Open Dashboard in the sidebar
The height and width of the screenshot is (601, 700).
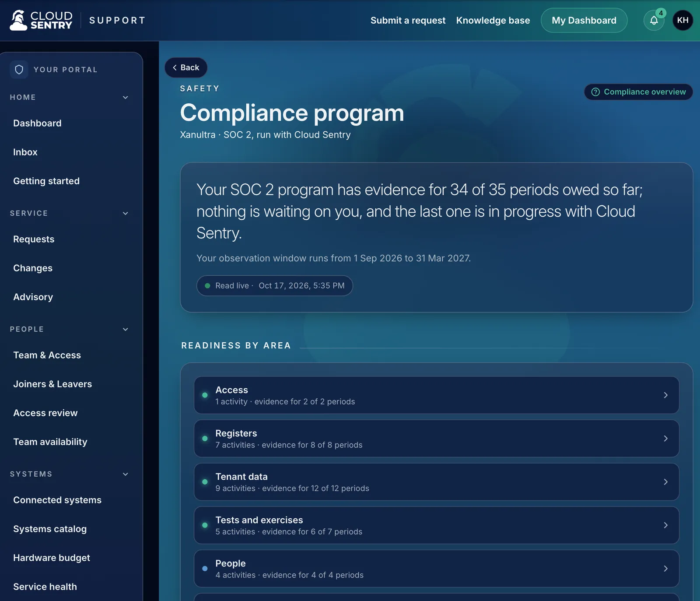[37, 123]
